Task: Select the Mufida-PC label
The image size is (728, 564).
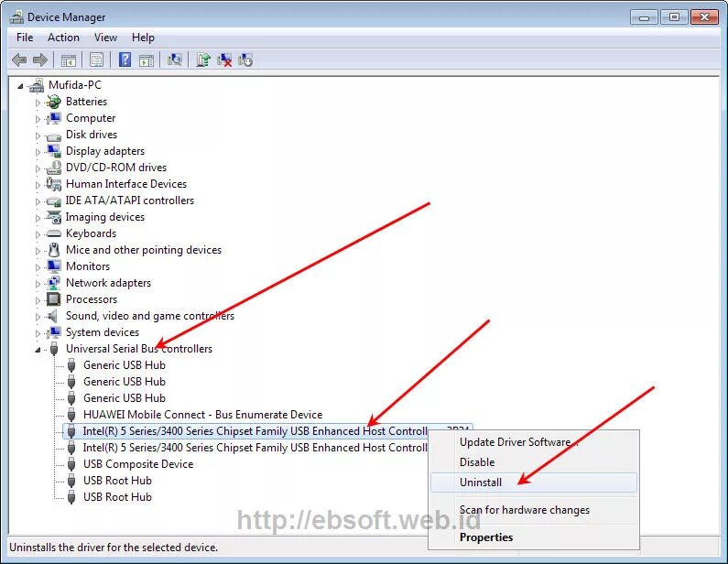Action: point(75,85)
